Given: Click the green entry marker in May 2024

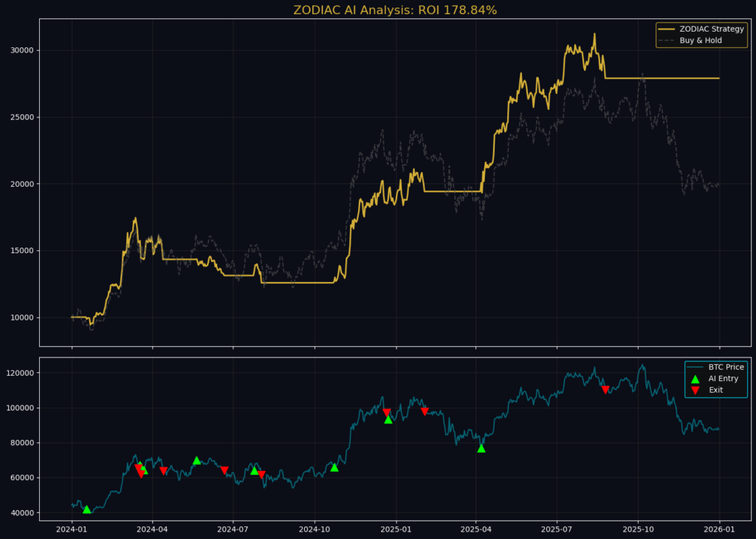Looking at the screenshot, I should tap(196, 461).
